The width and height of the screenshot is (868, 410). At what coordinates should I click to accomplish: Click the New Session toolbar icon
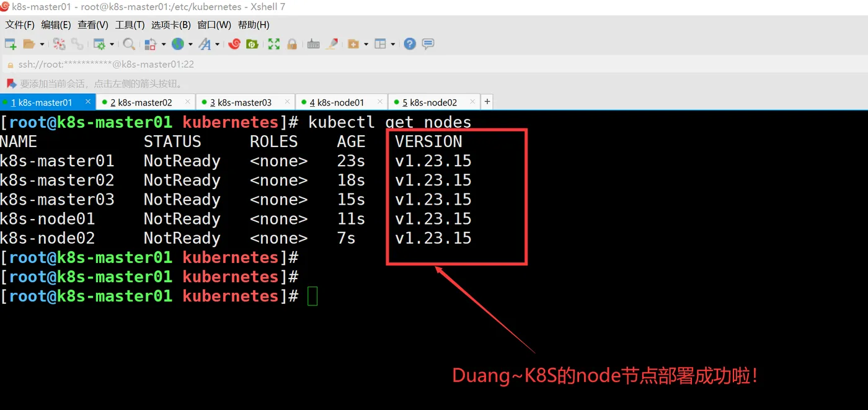10,44
